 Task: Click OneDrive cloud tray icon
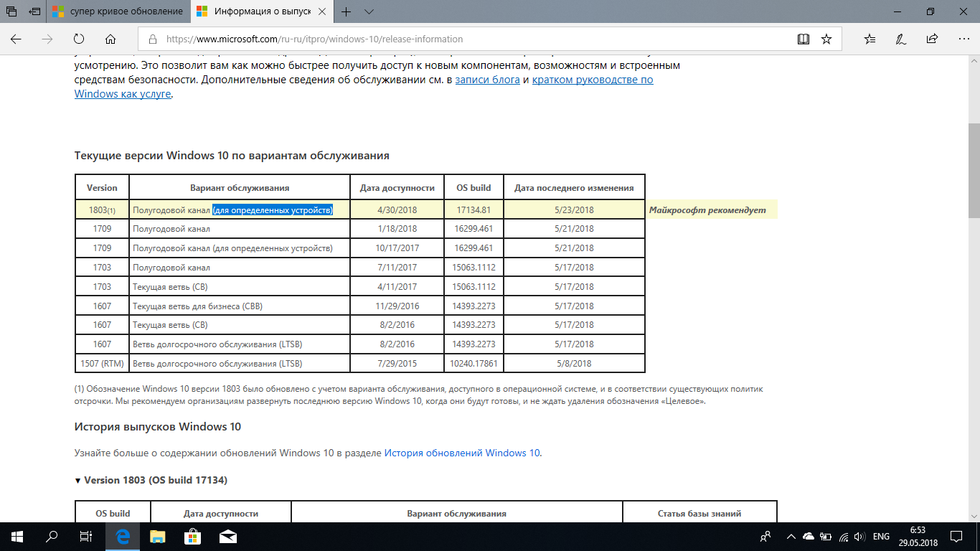[x=809, y=537]
